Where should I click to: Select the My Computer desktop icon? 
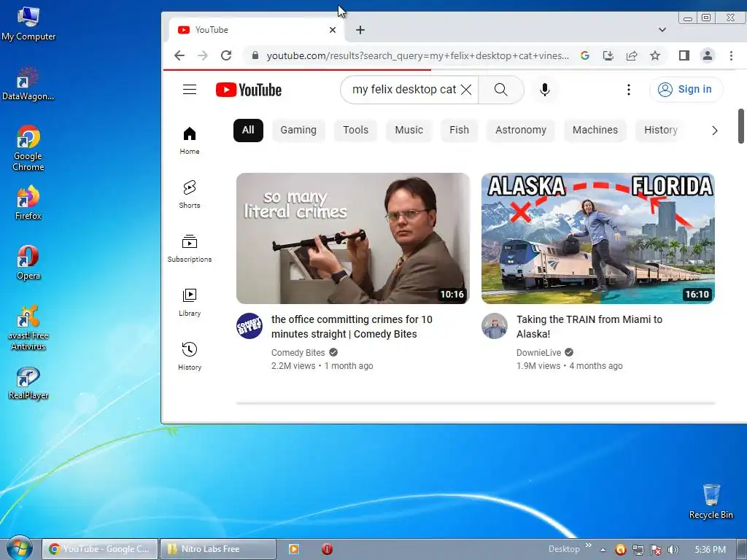tap(28, 24)
